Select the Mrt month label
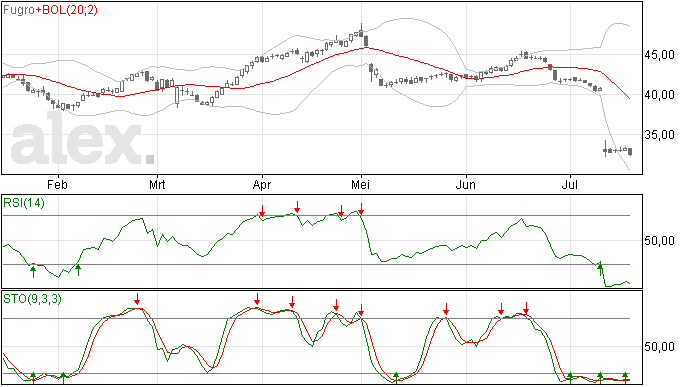Image resolution: width=690 pixels, height=387 pixels. coord(157,184)
